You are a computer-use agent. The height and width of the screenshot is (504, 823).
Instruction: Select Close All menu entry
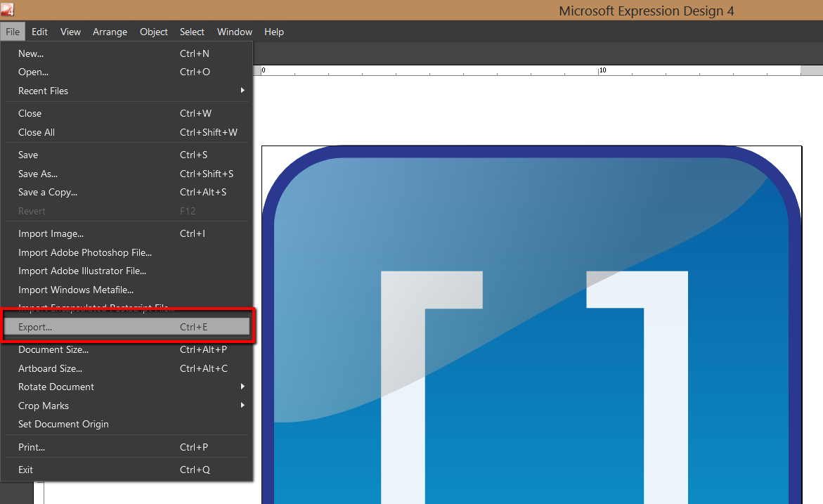click(x=127, y=132)
